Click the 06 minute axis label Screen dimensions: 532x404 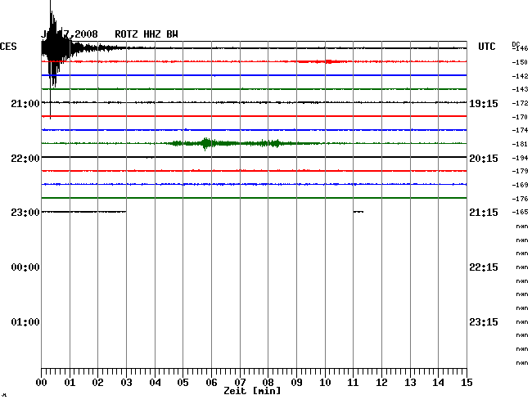[211, 383]
